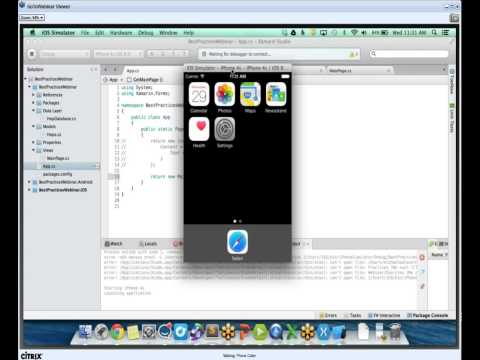Click the red clear icon beside output pane
The width and height of the screenshot is (480, 360).
click(x=422, y=258)
